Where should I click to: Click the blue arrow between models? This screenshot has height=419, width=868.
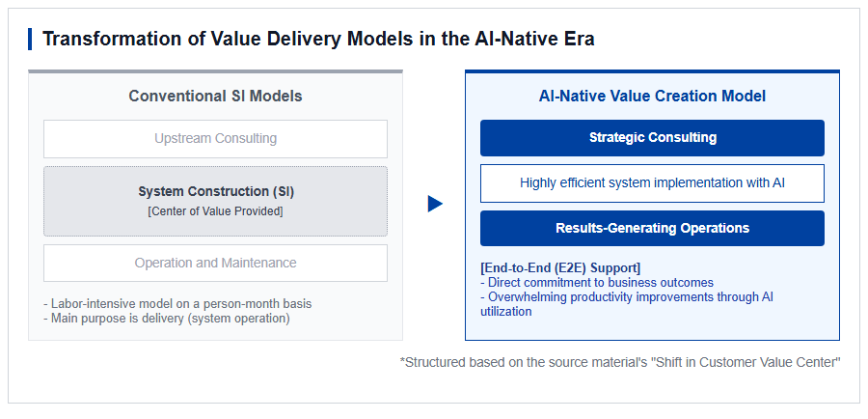[x=435, y=204]
